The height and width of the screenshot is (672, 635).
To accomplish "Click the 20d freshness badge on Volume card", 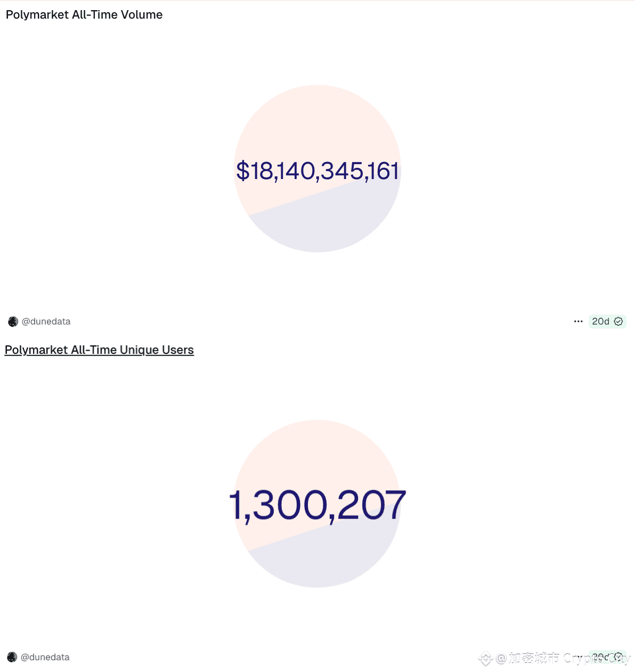I will pos(600,321).
